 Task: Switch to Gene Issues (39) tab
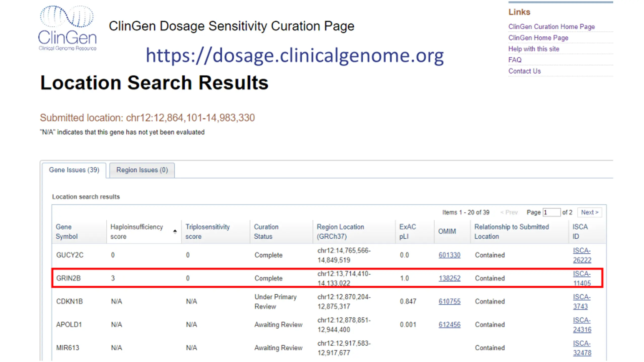(x=74, y=170)
